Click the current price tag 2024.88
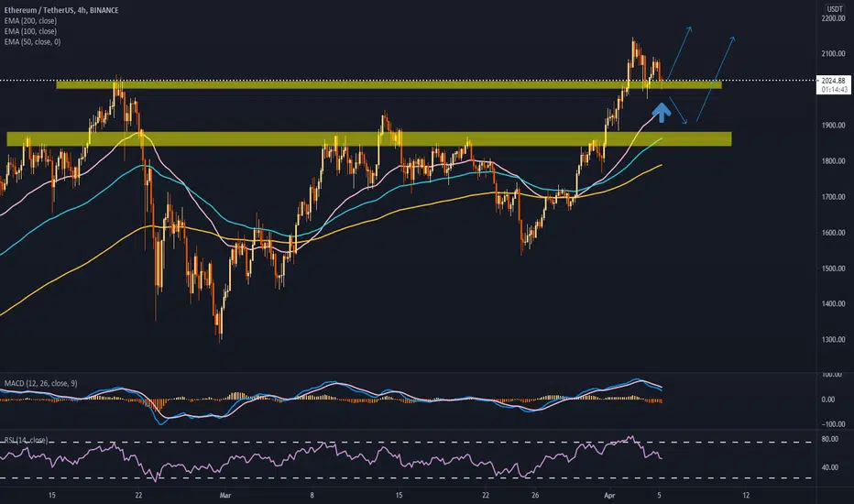Screen dimensions: 854x504 (x=833, y=81)
